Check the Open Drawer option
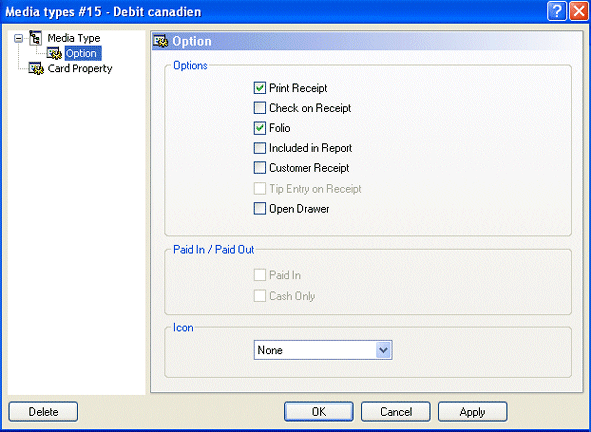This screenshot has width=591, height=432. coord(260,208)
